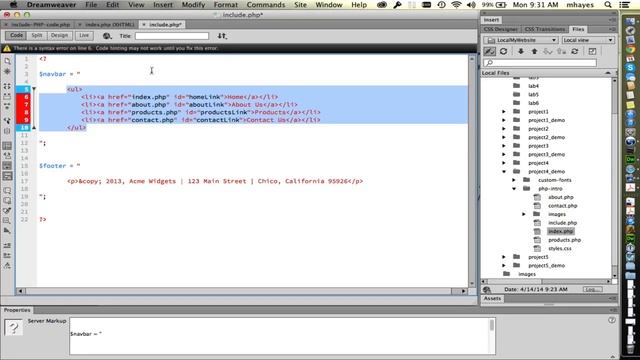
Task: Collapse the php-intro folder
Action: click(514, 189)
